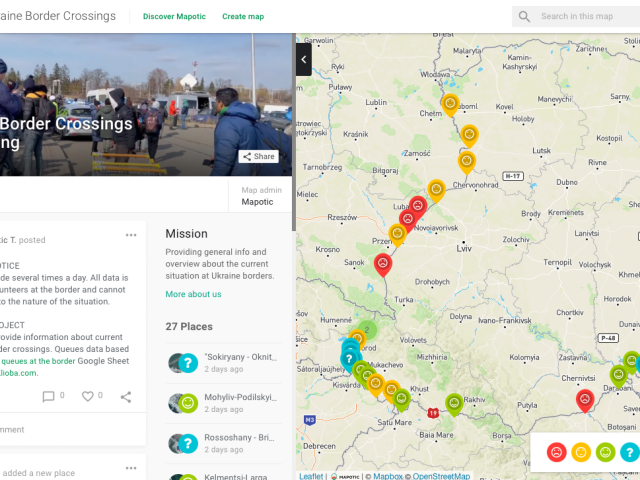Select upper red pin near Lubaczów
The height and width of the screenshot is (480, 640).
(x=419, y=206)
